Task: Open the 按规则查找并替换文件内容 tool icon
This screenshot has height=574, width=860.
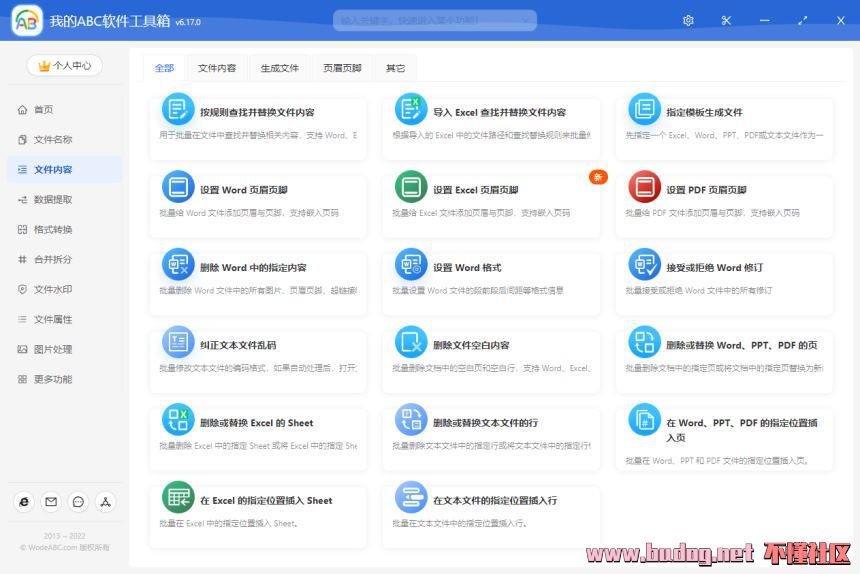Action: pyautogui.click(x=178, y=109)
